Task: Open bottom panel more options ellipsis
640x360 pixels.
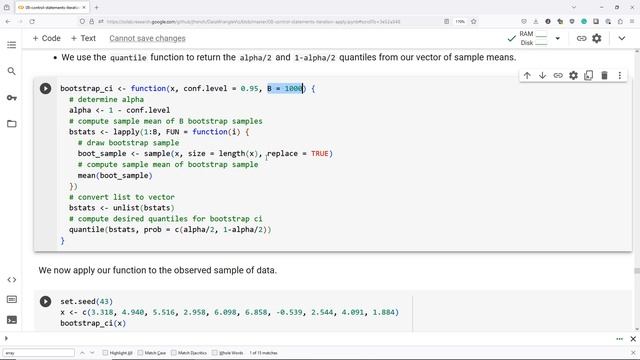Action: pyautogui.click(x=619, y=339)
